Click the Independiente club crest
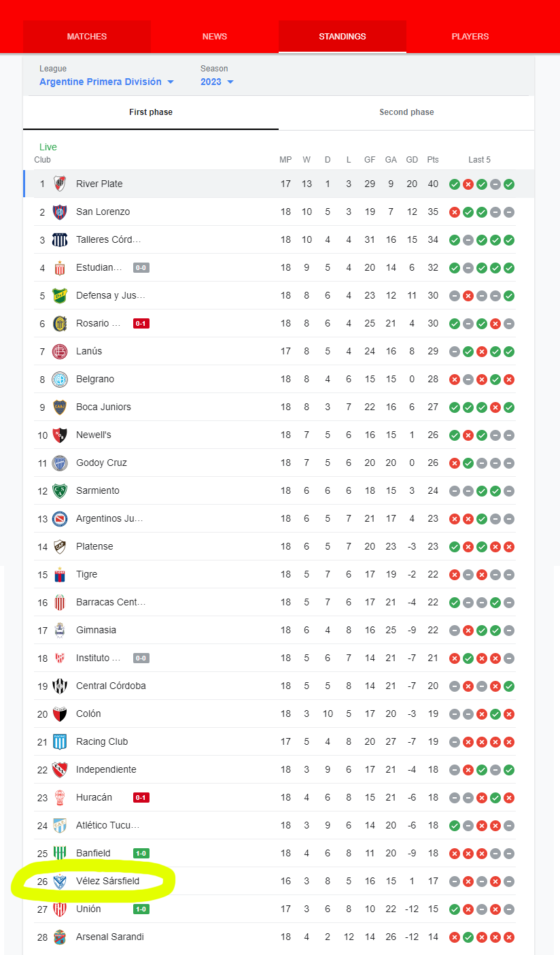 60,769
